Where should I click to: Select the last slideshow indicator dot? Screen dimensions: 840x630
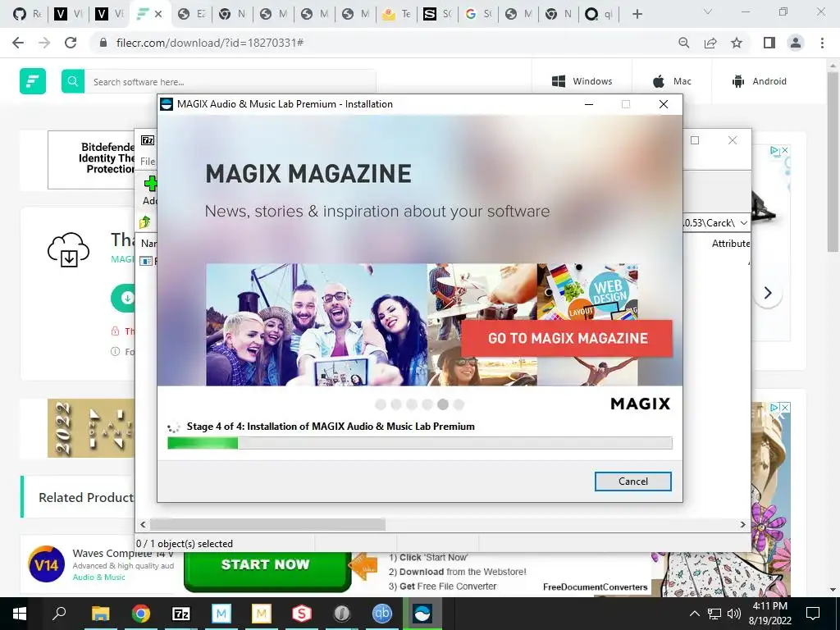pyautogui.click(x=458, y=404)
